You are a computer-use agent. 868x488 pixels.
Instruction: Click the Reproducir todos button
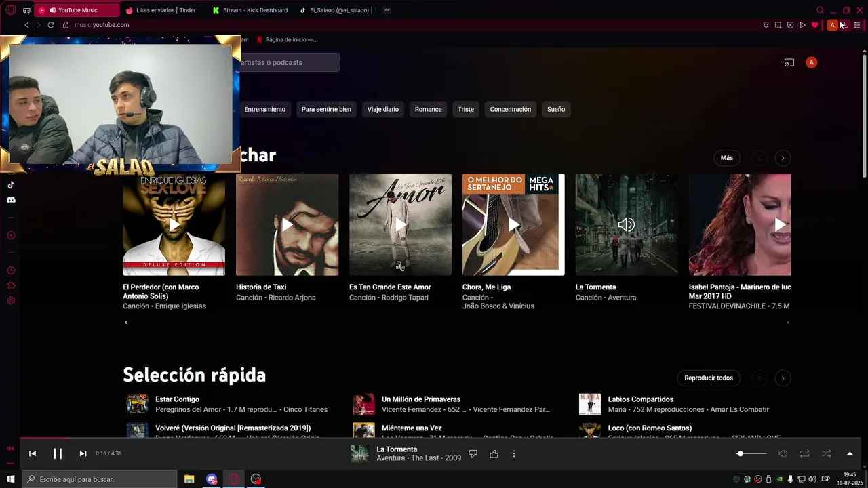tap(709, 378)
